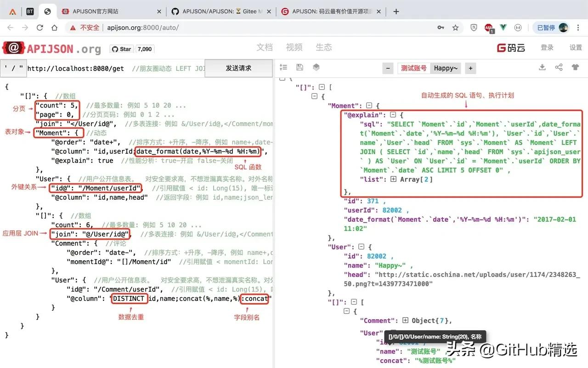
Task: Select the layers icon in the response toolbar
Action: (x=316, y=67)
